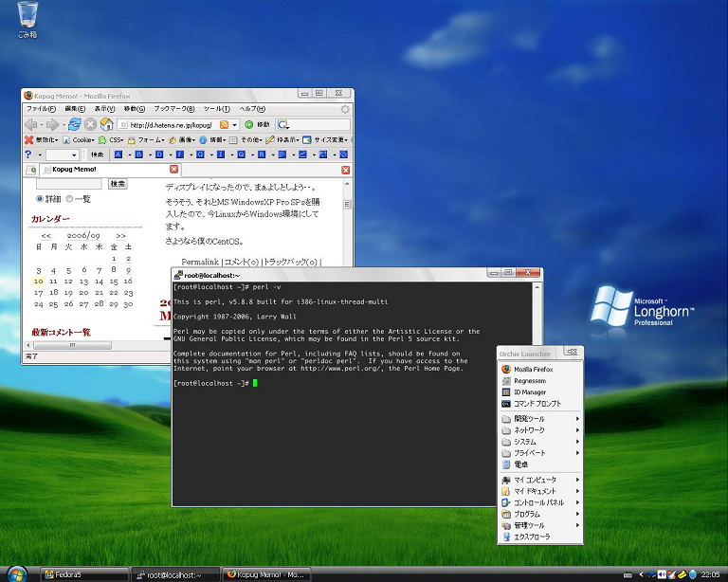Open the 無効化 dropdown in web developer toolbar
728x582 pixels.
click(x=42, y=139)
